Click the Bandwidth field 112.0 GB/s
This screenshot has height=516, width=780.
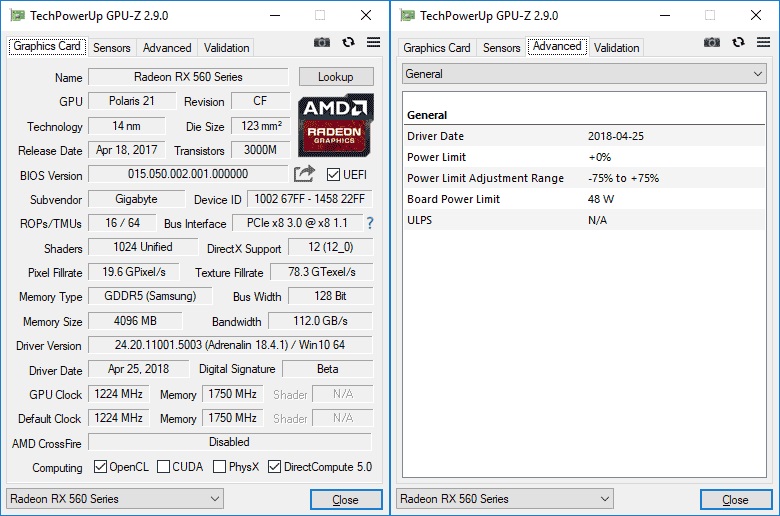(x=320, y=321)
